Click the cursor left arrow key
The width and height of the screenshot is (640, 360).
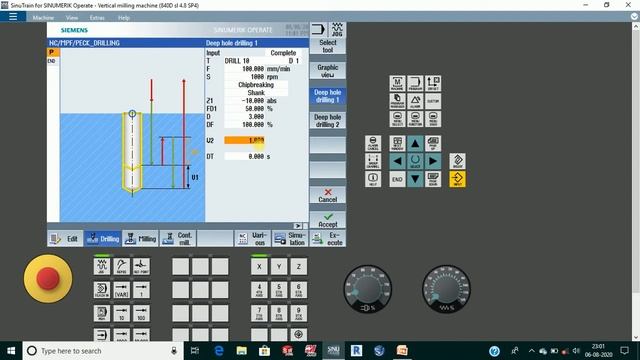tap(397, 161)
